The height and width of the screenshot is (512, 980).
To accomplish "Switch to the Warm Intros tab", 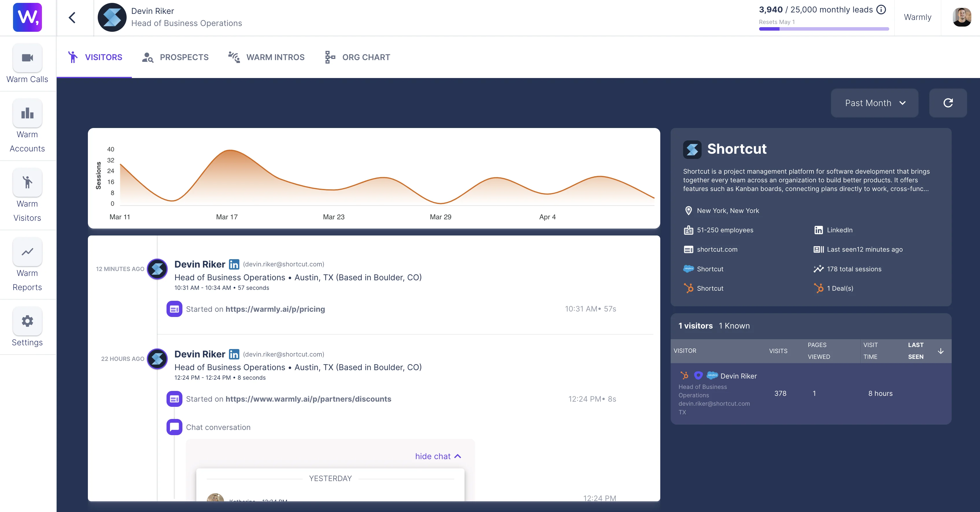I will 266,57.
